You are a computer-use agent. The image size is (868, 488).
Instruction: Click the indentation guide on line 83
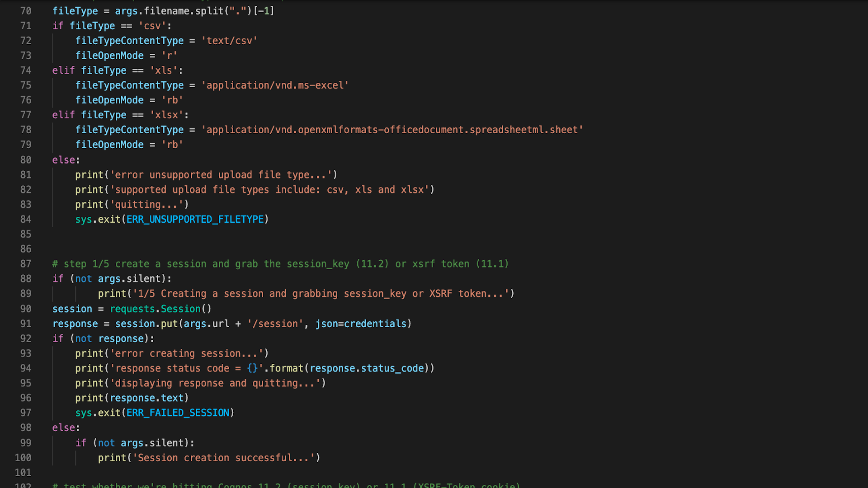[53, 204]
